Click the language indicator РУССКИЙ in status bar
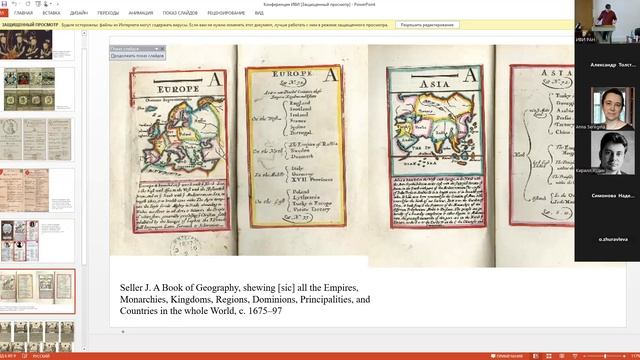Screen dimensions: 640x360 point(41,356)
